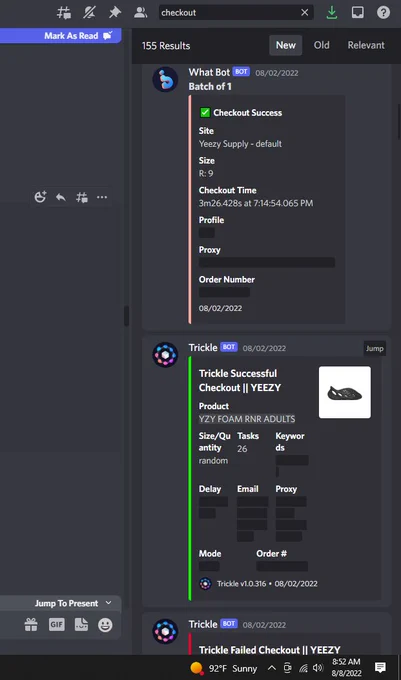Screen dimensions: 401x680
Task: Click YZY FOAM RNR ADULTS product text
Action: (247, 419)
